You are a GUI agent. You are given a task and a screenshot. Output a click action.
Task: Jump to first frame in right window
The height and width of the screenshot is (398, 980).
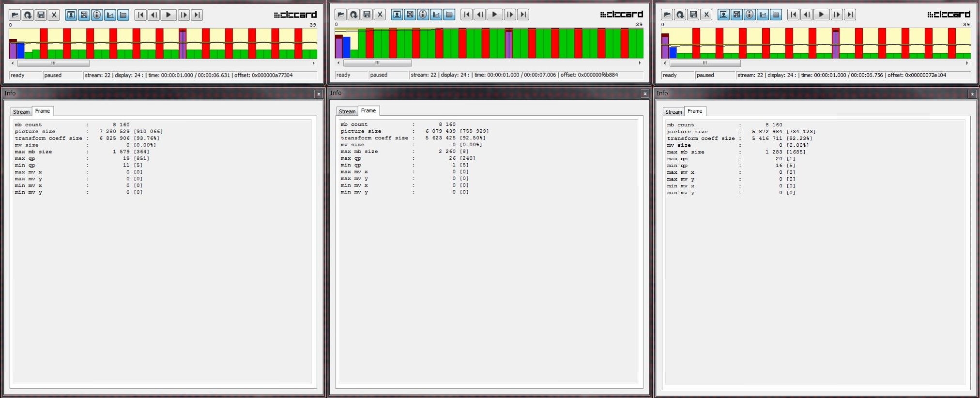tap(793, 15)
